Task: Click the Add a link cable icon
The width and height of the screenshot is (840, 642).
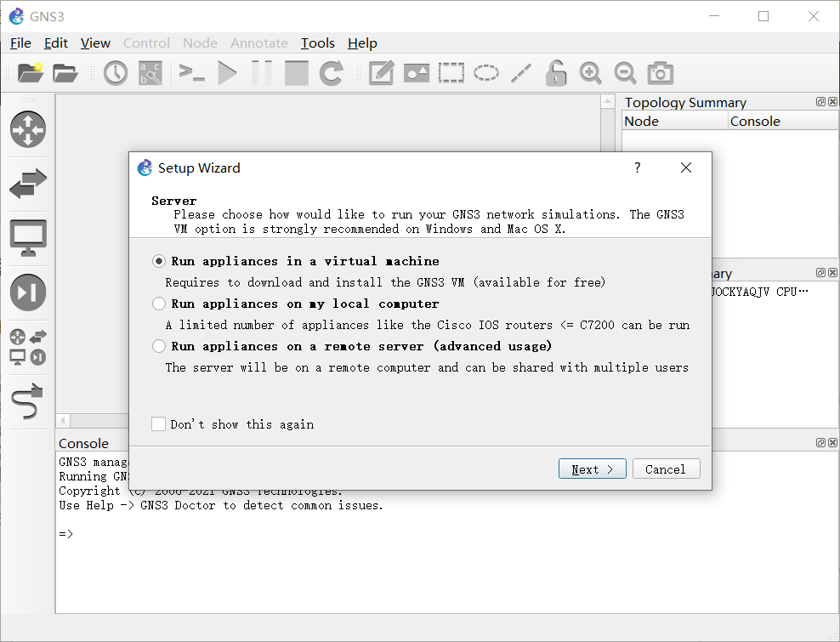Action: click(27, 401)
